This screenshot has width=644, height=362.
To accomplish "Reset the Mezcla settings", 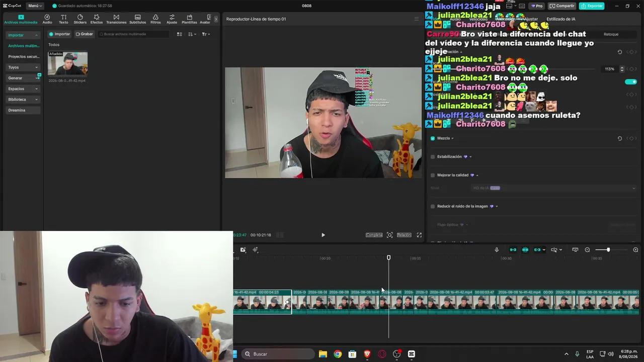I will click(x=620, y=138).
